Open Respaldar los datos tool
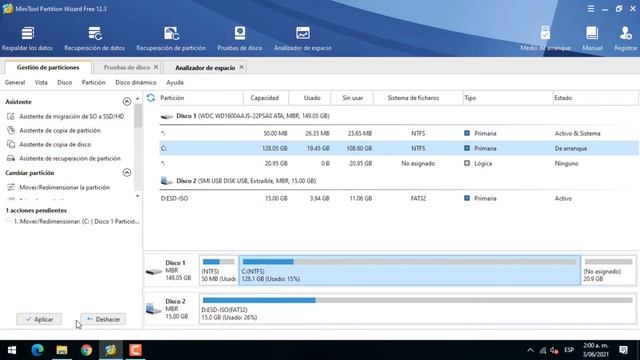The width and height of the screenshot is (640, 360). (27, 39)
